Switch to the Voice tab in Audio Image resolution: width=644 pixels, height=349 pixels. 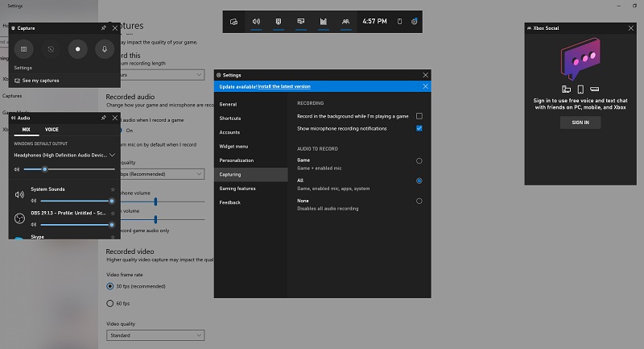[52, 130]
